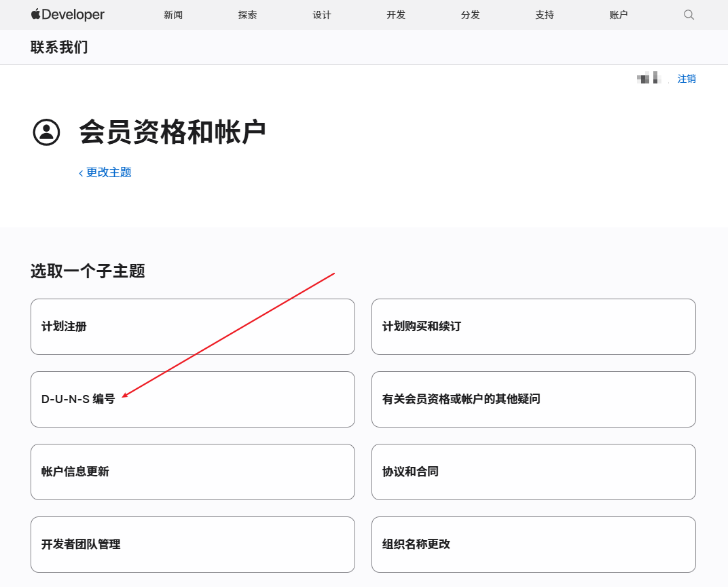
Task: Open the 帐户信息更新 subtopic
Action: click(x=193, y=472)
